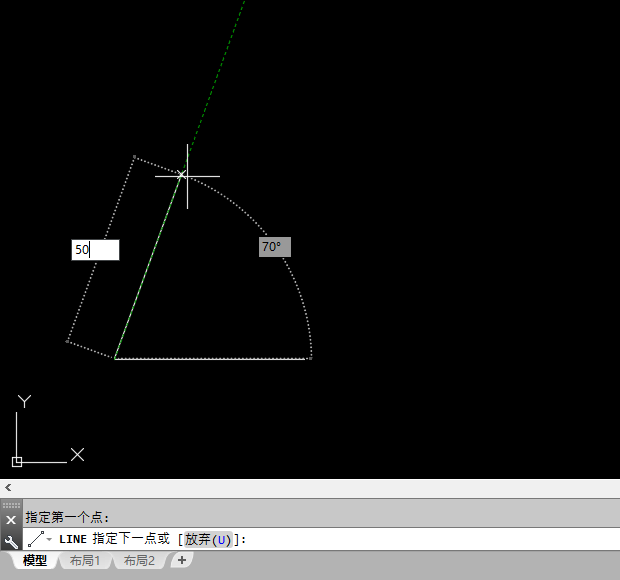Viewport: 620px width, 580px height.
Task: Switch to the 布局1 layout tab
Action: point(85,560)
